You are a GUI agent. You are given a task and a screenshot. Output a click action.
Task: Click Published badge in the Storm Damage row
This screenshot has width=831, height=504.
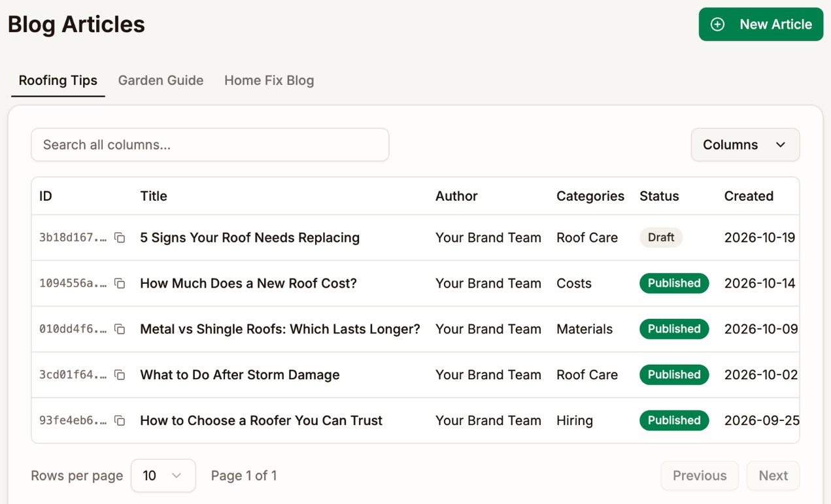[674, 375]
